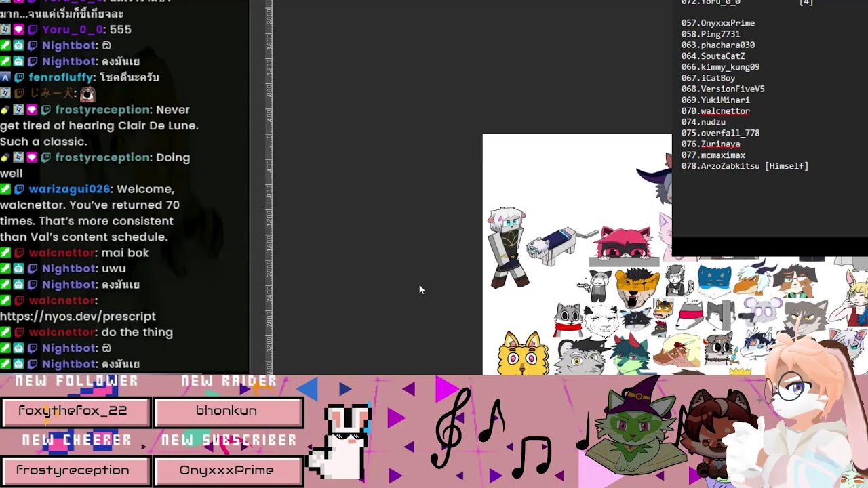Select '077.mcmaximax' in the list
Screen dimensions: 868x488
coord(713,155)
